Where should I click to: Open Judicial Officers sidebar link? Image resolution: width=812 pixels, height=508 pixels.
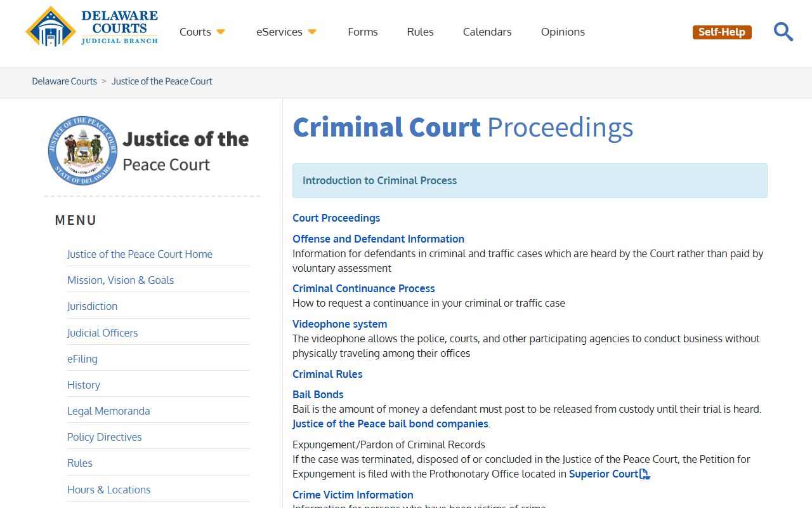[102, 333]
